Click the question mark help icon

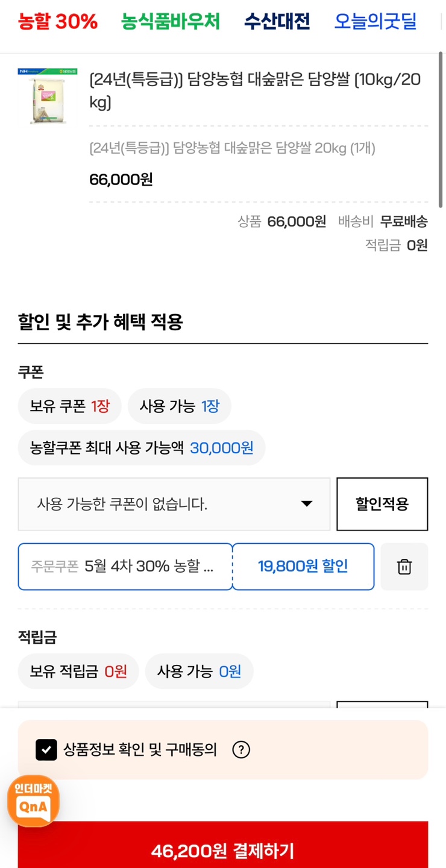(x=241, y=750)
